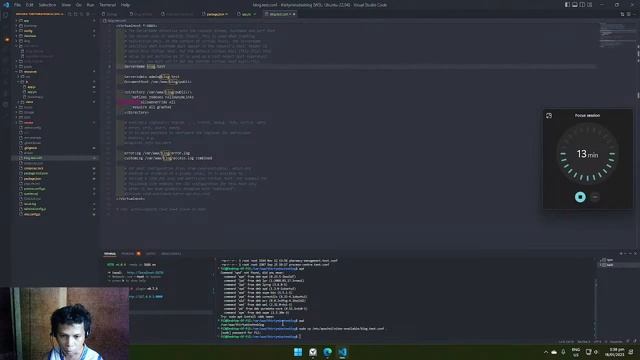
Task: Open the Selection menu
Action: [47, 5]
